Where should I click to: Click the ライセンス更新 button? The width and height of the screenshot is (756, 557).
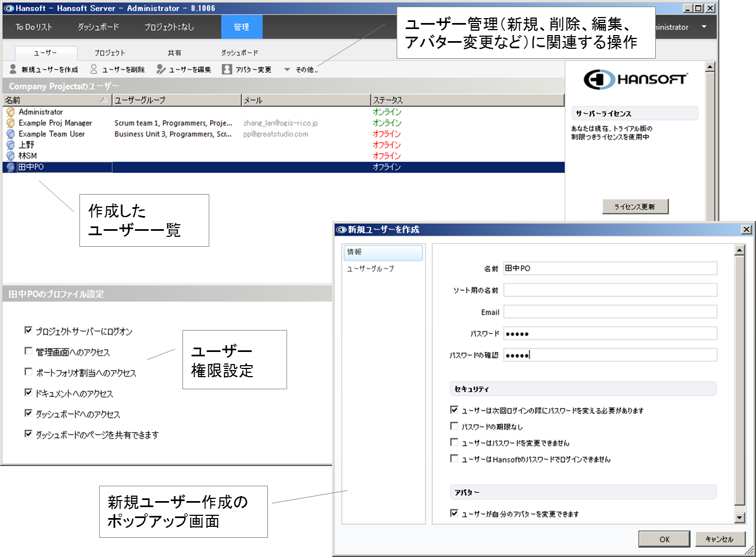click(635, 207)
